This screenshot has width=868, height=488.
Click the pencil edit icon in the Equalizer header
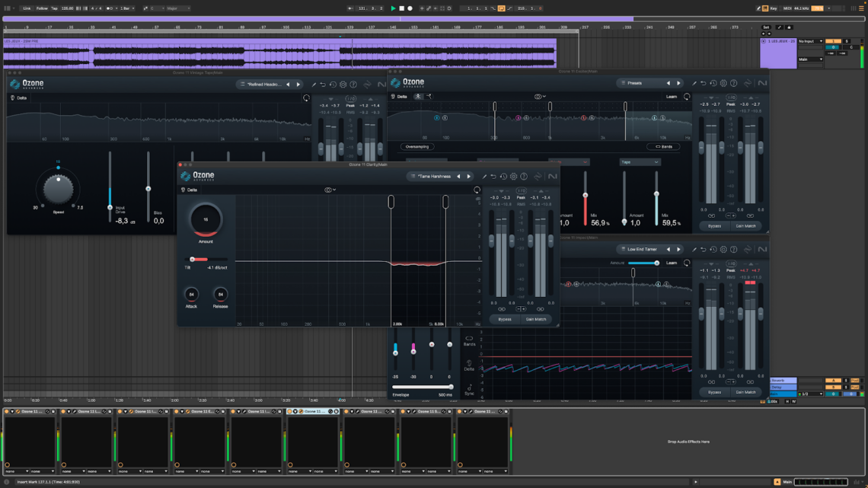[694, 83]
